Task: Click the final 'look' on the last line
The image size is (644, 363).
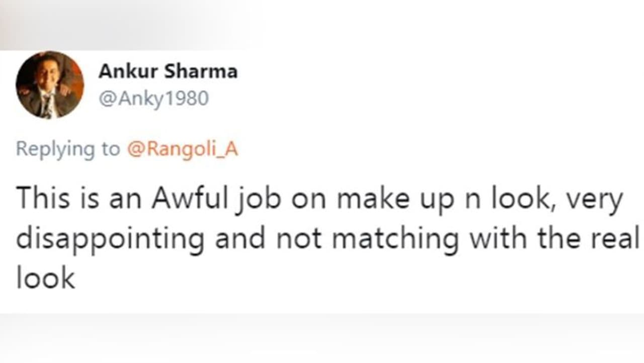Action: point(46,277)
